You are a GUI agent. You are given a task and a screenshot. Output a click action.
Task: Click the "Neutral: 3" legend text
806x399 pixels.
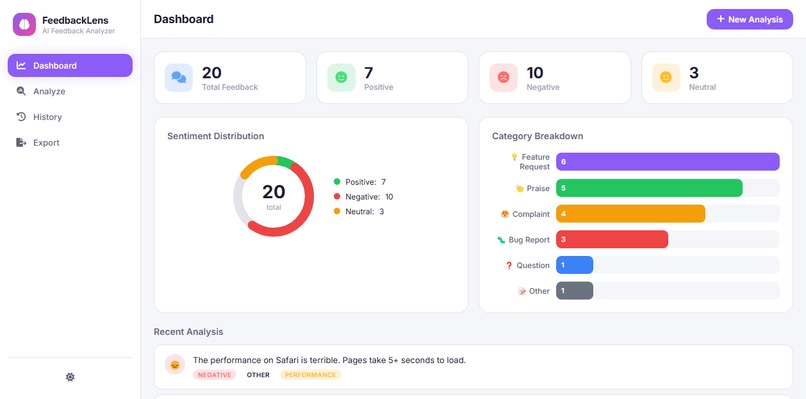364,211
